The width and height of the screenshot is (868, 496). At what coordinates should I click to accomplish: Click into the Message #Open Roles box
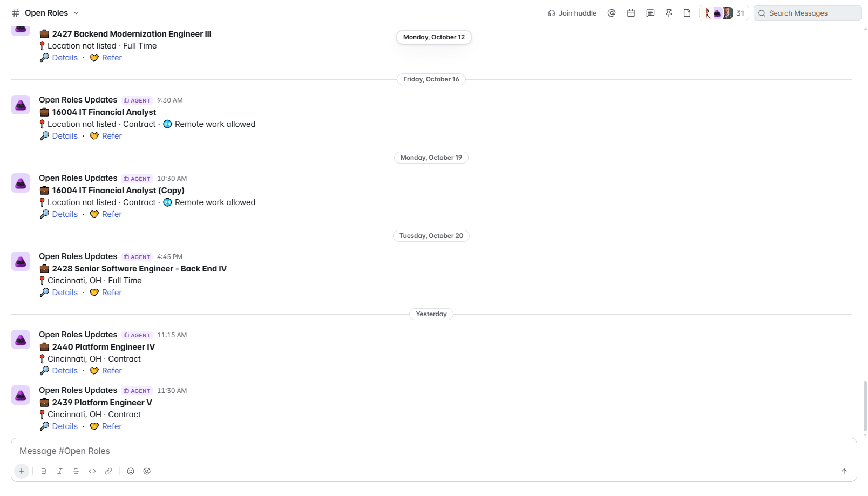(433, 451)
